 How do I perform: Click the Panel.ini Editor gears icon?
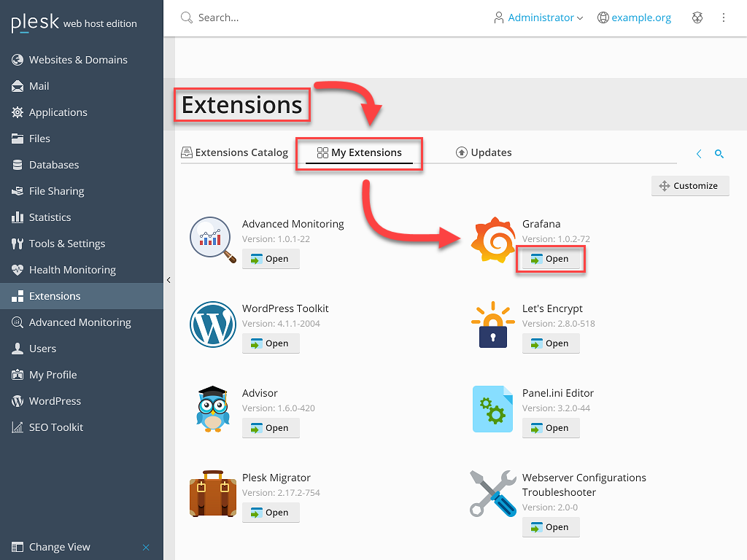pyautogui.click(x=494, y=409)
